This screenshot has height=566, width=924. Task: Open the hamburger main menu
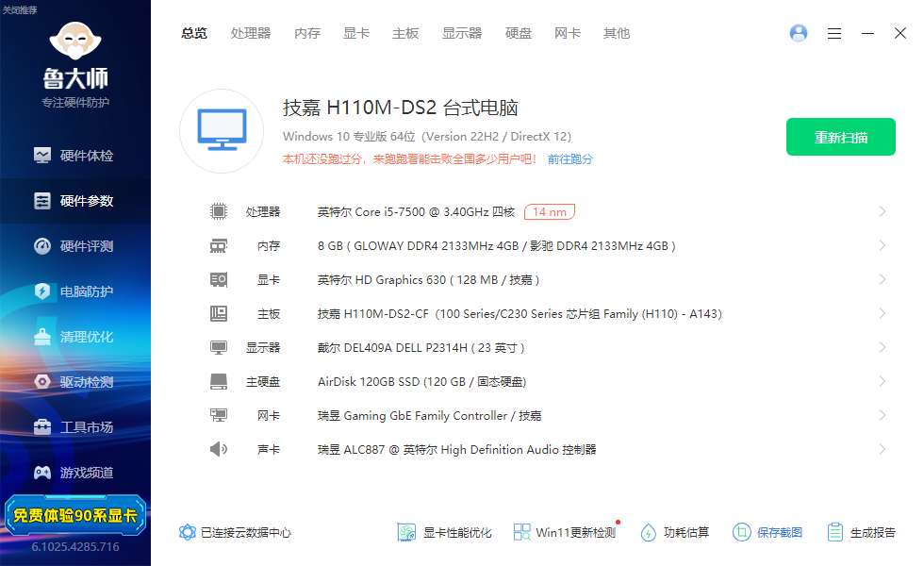click(x=833, y=34)
